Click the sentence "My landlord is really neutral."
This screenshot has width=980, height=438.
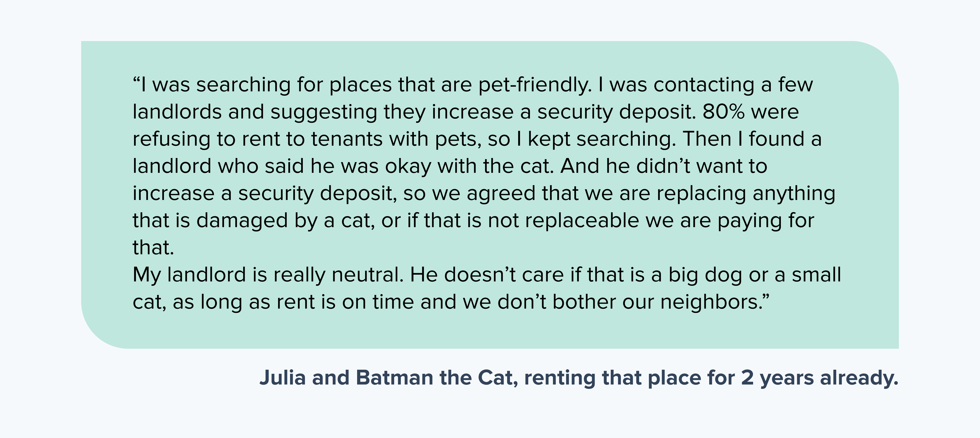pyautogui.click(x=268, y=275)
